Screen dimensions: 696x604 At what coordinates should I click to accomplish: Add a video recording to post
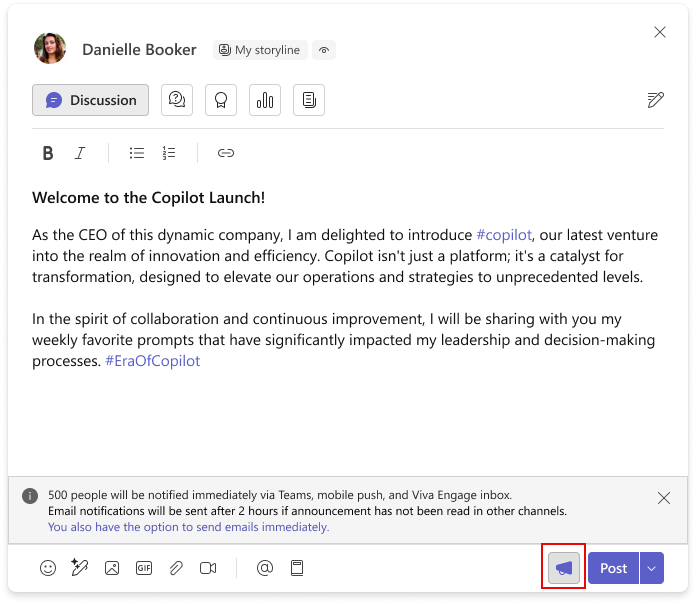[208, 568]
